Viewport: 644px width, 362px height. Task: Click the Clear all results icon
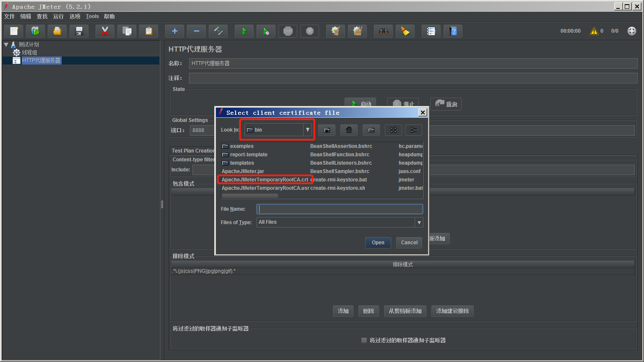(x=357, y=31)
